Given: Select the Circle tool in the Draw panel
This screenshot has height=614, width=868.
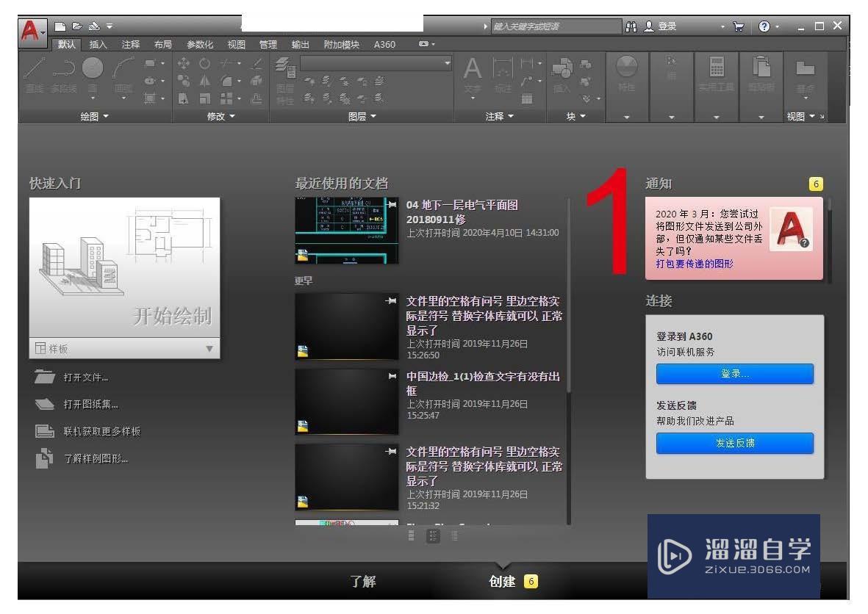Looking at the screenshot, I should [92, 68].
